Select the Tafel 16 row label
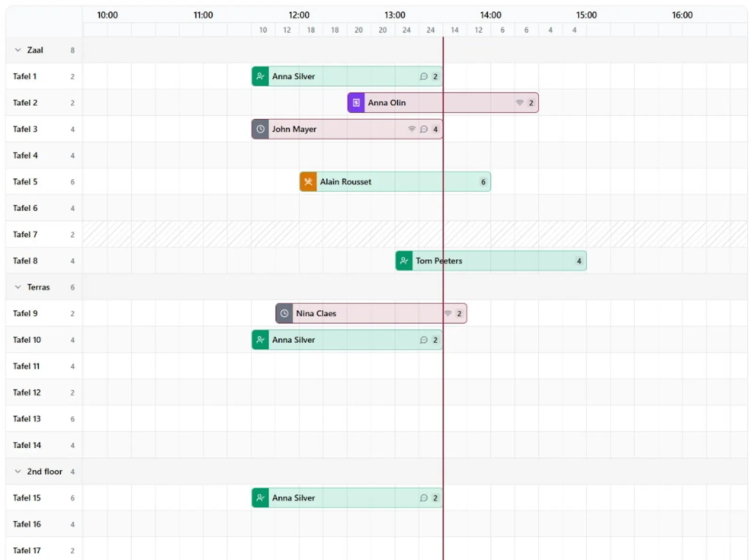This screenshot has width=754, height=560. 27,524
